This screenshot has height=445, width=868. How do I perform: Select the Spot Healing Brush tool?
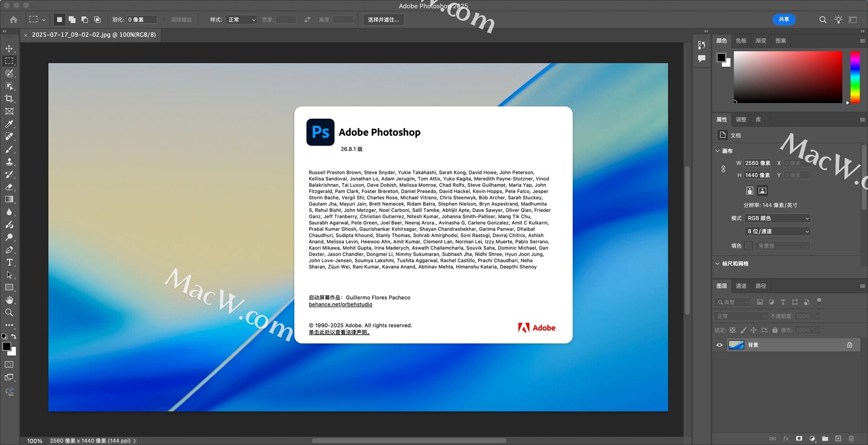pos(9,136)
